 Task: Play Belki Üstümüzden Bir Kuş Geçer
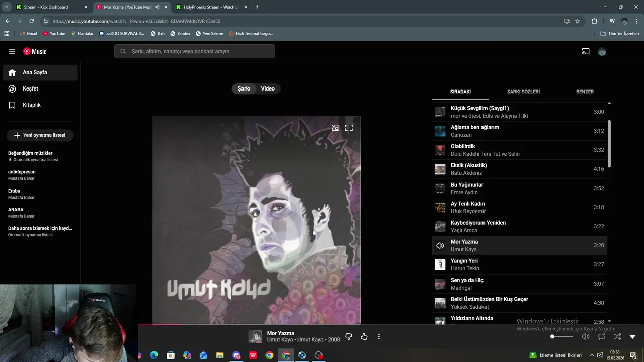coord(519,303)
